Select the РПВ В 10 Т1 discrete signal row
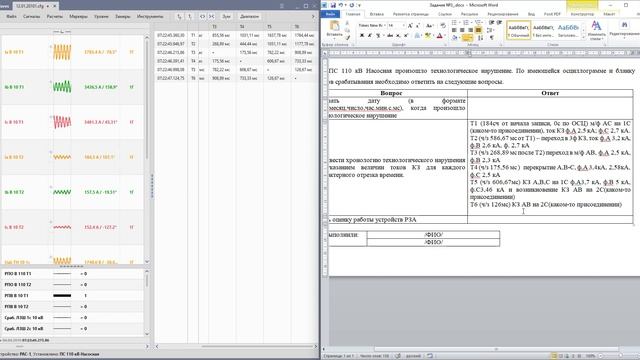The image size is (640, 360). pyautogui.click(x=73, y=295)
